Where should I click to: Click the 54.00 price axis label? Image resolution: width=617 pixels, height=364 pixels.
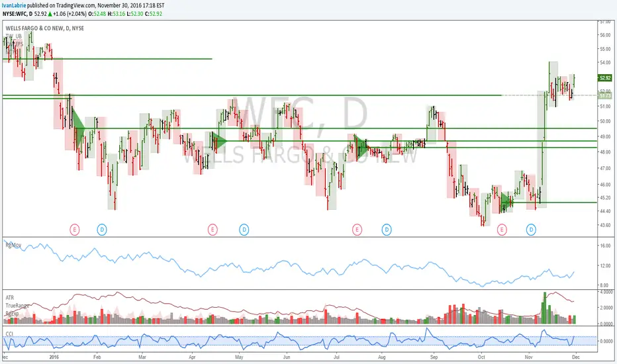click(x=605, y=63)
